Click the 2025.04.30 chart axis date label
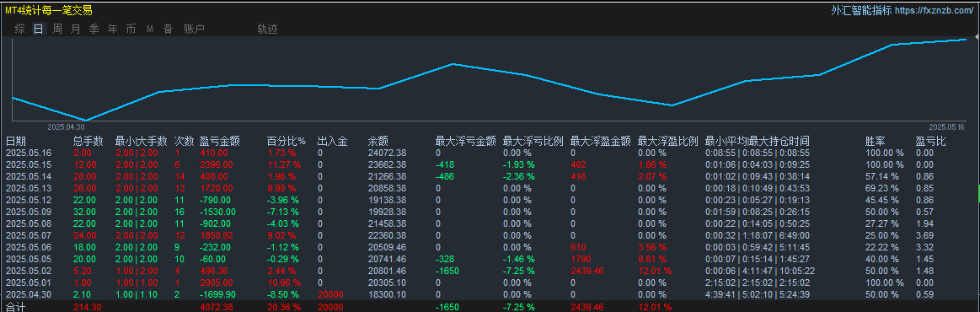Viewport: 980px width, 312px height. (67, 126)
